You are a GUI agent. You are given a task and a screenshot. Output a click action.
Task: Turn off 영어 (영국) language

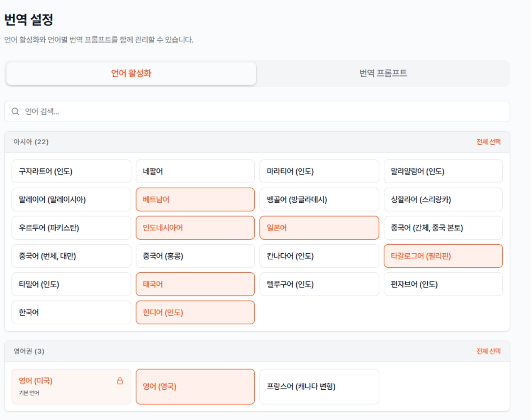click(x=195, y=386)
